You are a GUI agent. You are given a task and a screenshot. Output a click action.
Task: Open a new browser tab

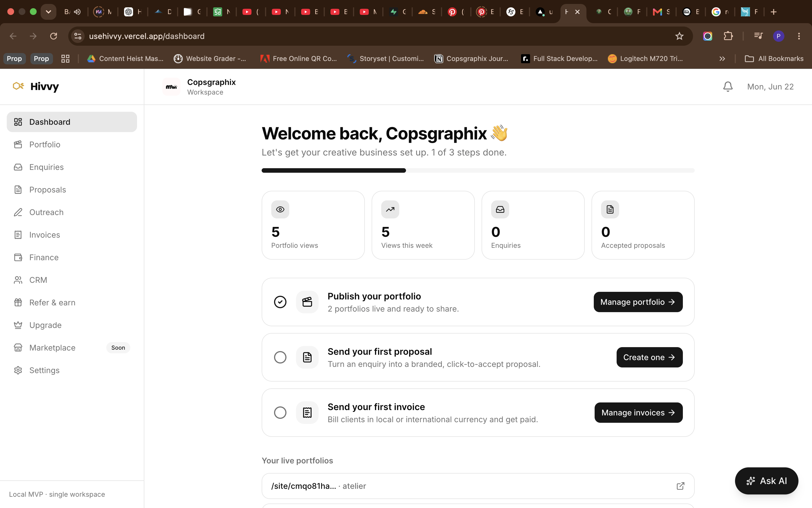pyautogui.click(x=773, y=12)
